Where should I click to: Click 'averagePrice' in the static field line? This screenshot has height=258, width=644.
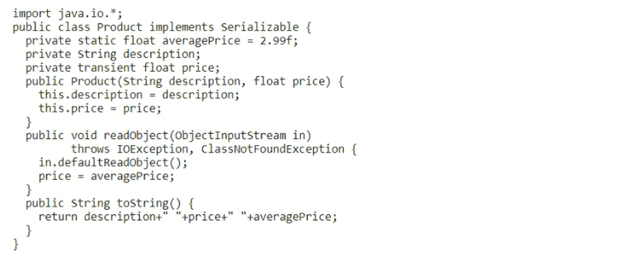coord(201,40)
